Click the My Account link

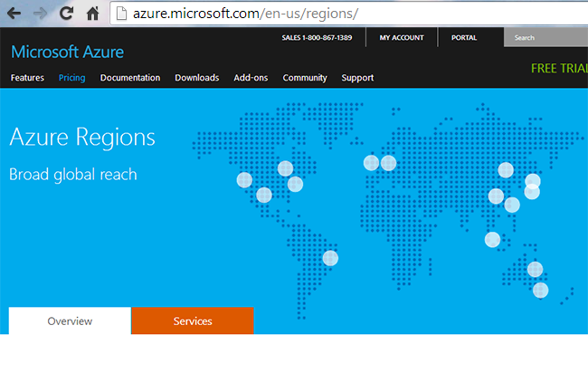point(402,37)
